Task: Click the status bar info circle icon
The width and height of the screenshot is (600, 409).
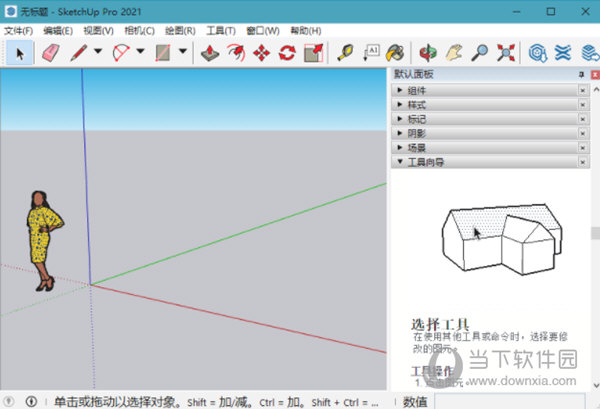Action: coord(31,401)
